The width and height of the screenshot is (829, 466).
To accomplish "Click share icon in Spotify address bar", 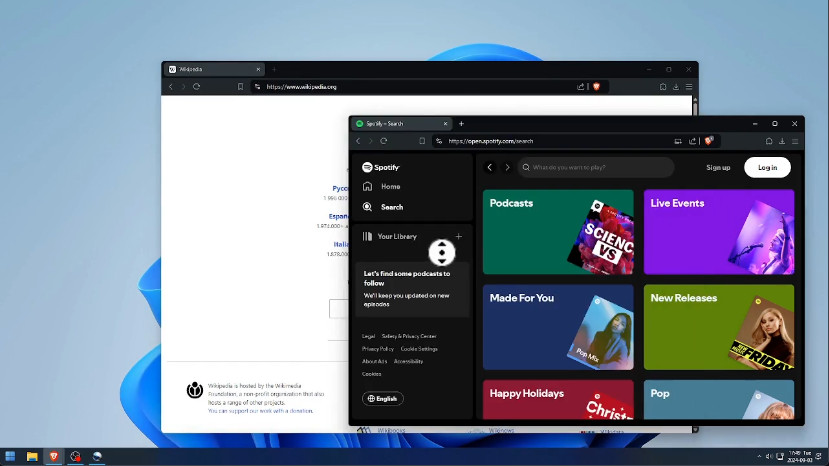I will tap(692, 141).
